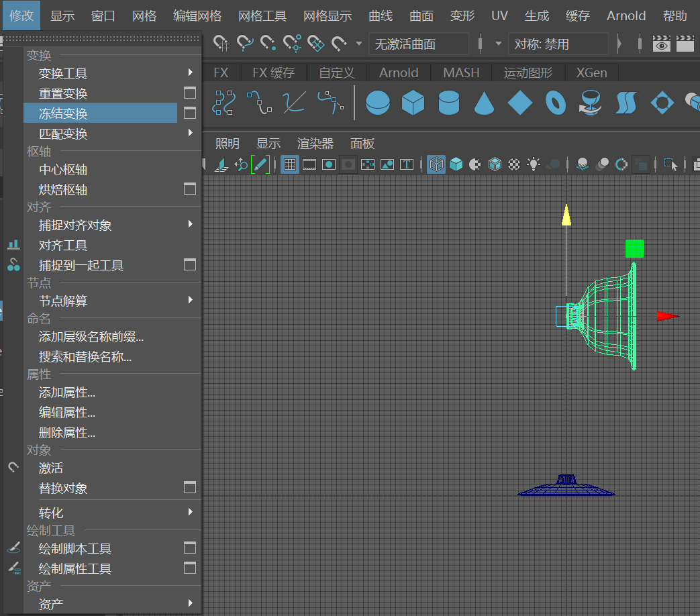This screenshot has height=616, width=700.
Task: Click the multisample anti-aliasing ring icon
Action: (621, 164)
